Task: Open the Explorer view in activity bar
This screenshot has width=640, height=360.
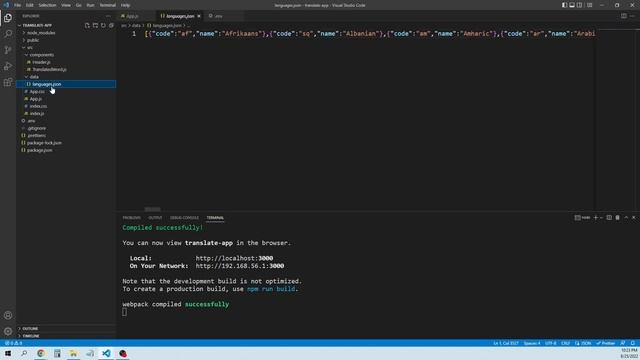Action: coord(8,18)
